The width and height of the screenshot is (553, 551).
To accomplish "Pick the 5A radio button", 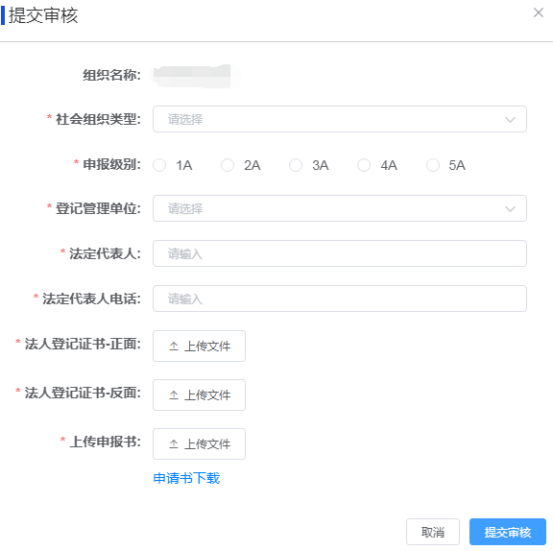I will coord(433,165).
